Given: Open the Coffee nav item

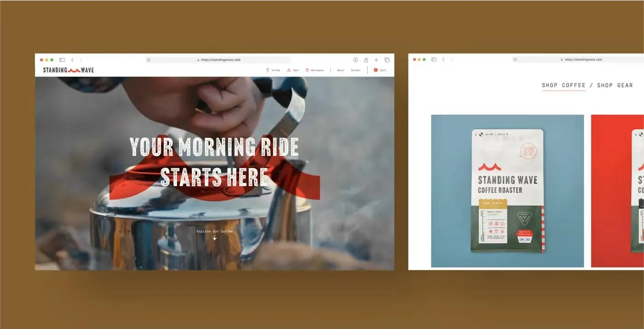Looking at the screenshot, I should 273,70.
